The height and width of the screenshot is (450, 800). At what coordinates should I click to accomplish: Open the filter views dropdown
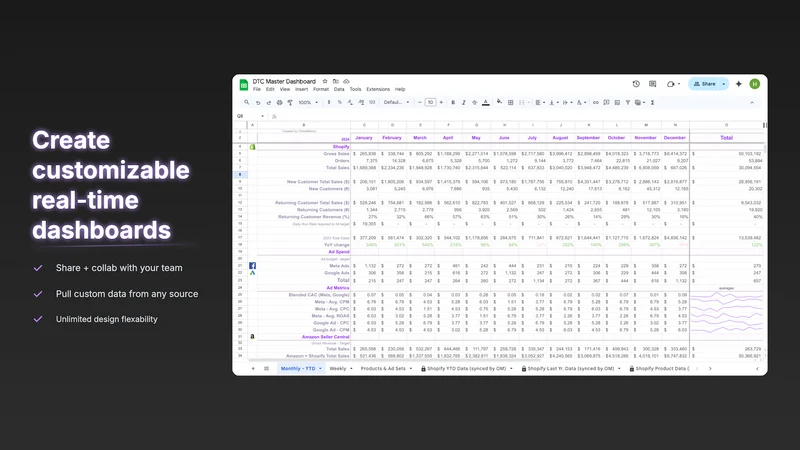pos(640,103)
